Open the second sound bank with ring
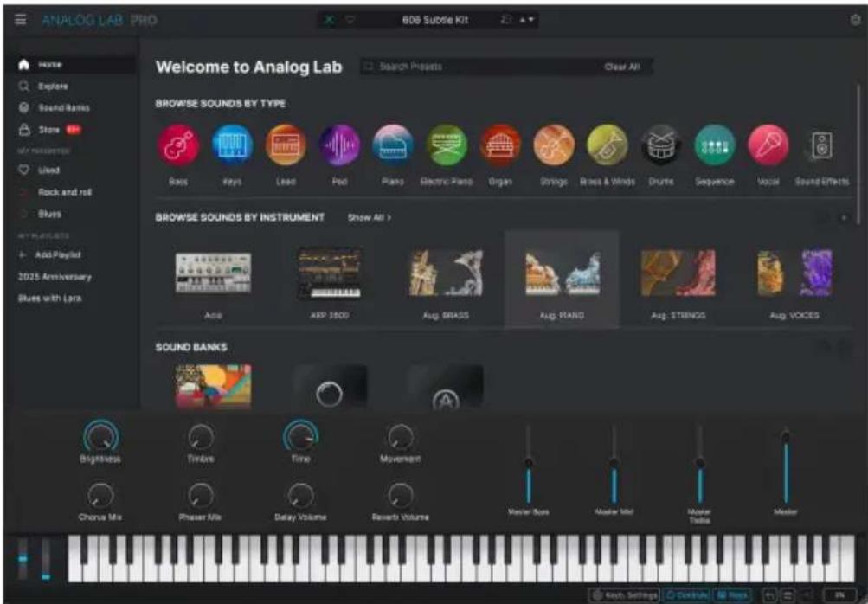868x604 pixels. click(x=330, y=386)
